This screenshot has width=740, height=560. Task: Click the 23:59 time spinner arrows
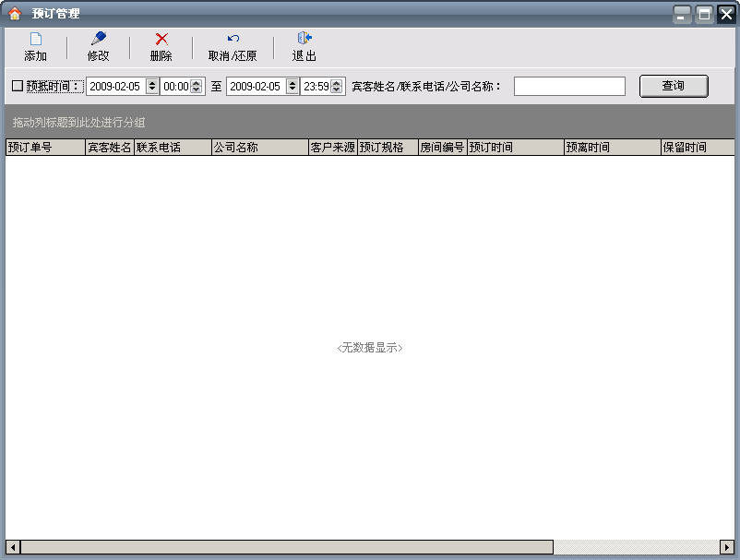tap(337, 87)
